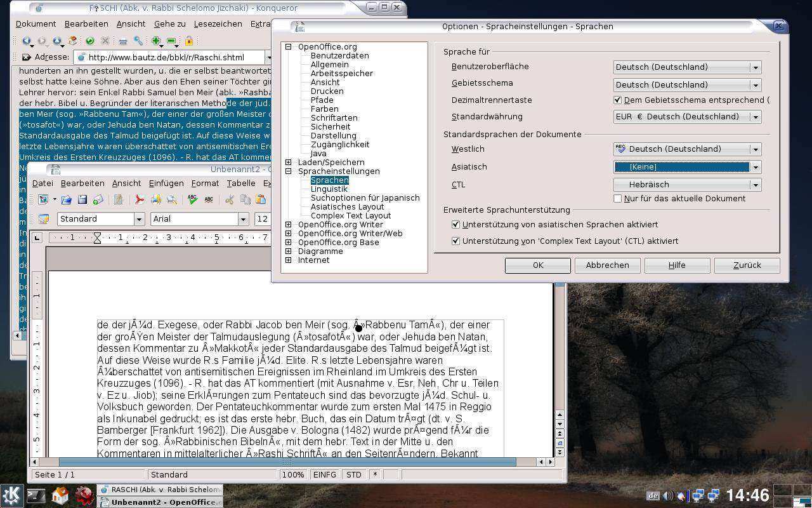Click the export as PDF icon
This screenshot has height=508, width=812.
tap(140, 199)
